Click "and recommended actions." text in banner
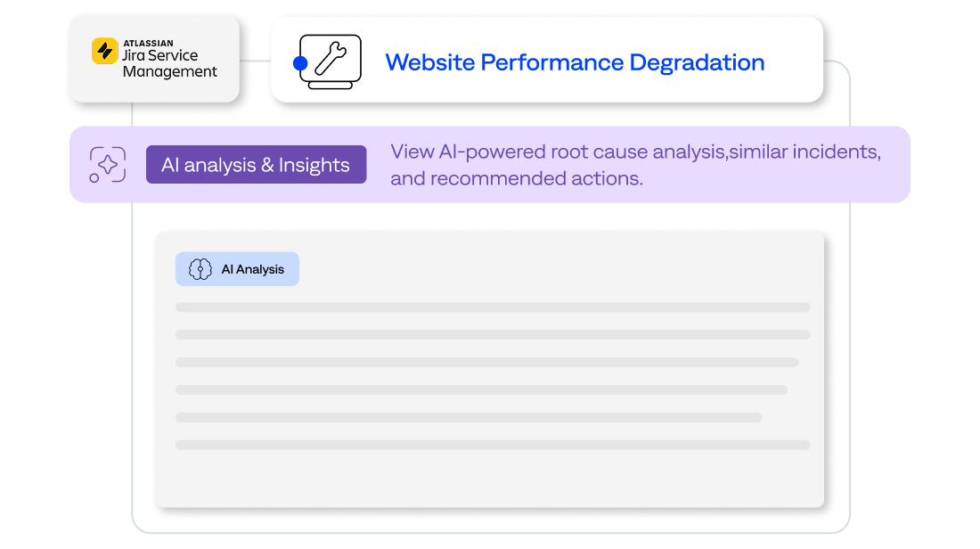 (x=516, y=178)
